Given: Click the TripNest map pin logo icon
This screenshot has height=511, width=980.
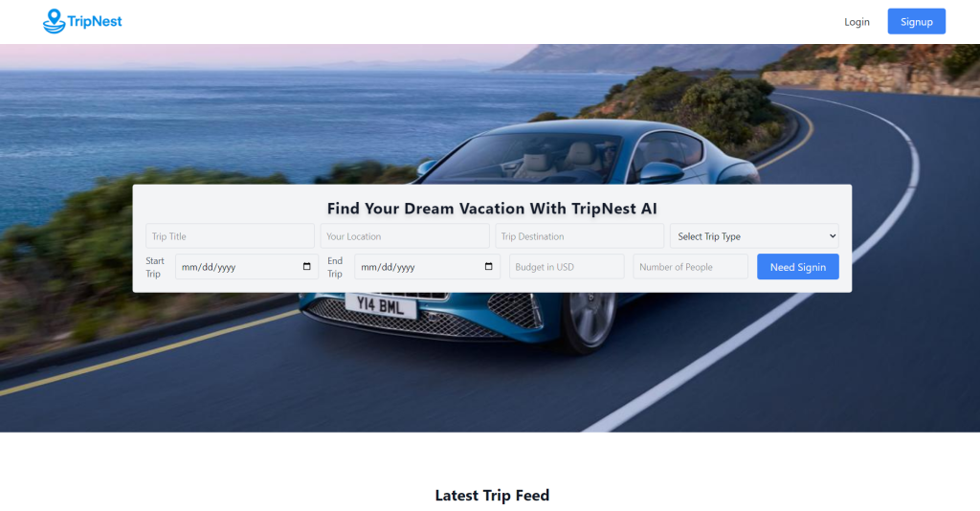Looking at the screenshot, I should point(54,21).
